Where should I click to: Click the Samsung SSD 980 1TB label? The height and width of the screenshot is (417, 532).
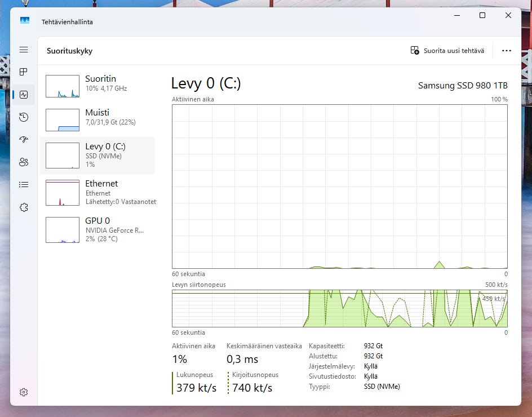(463, 86)
